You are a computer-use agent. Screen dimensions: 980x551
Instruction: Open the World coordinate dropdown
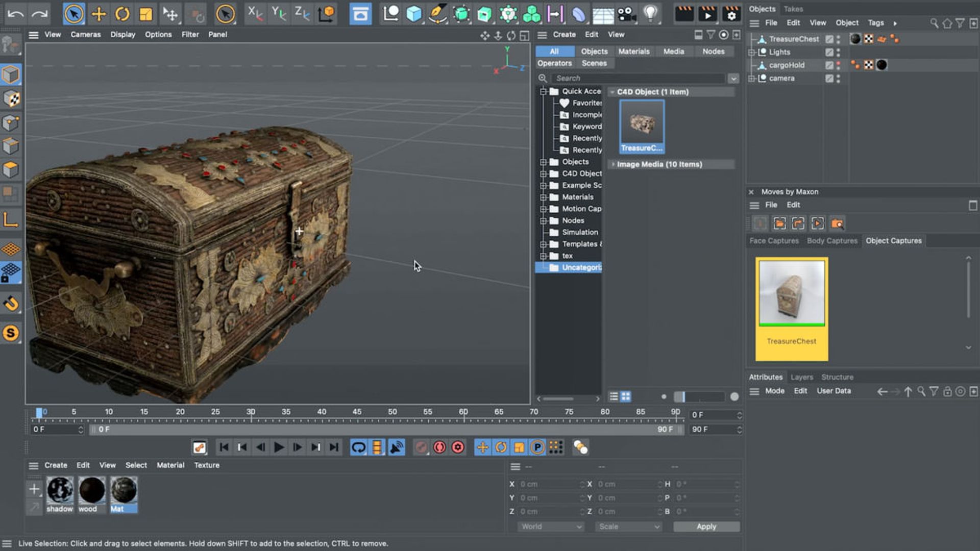tap(550, 527)
